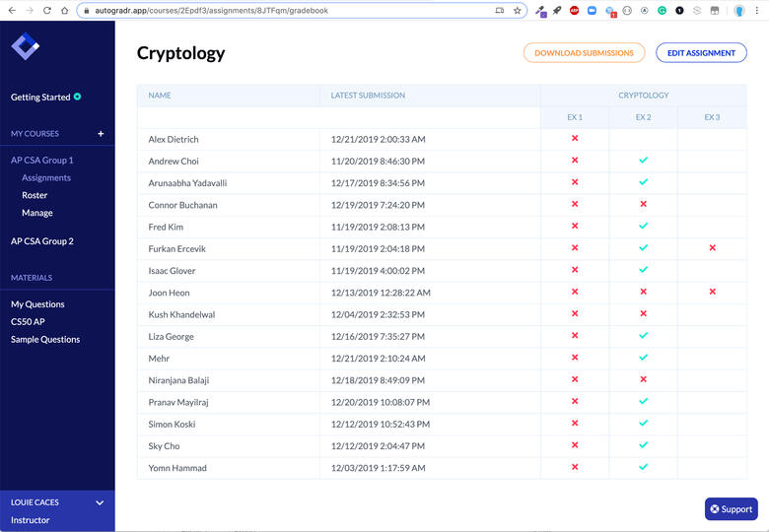Click the Edit Assignment button
This screenshot has width=769, height=532.
(701, 53)
